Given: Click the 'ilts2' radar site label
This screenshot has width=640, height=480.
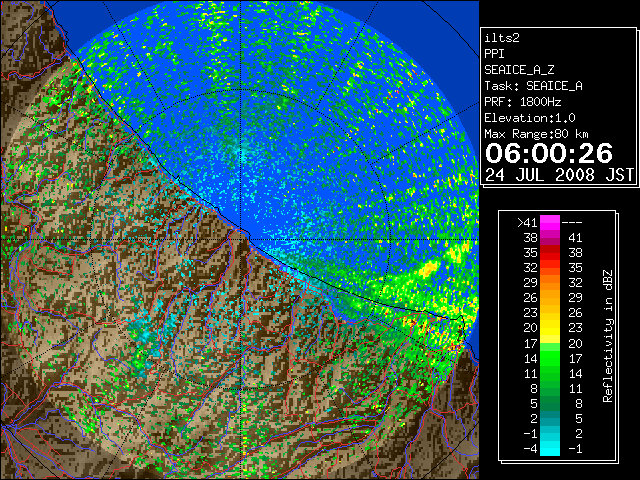Looking at the screenshot, I should point(502,38).
